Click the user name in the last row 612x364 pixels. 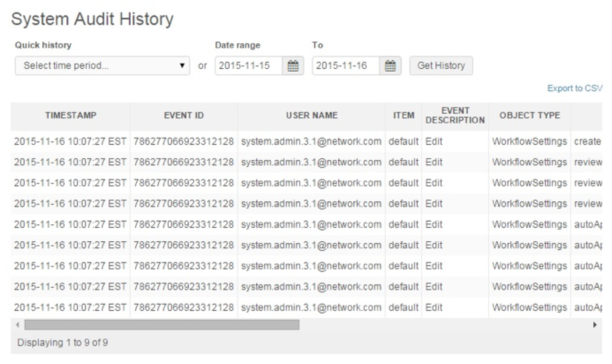tap(311, 307)
